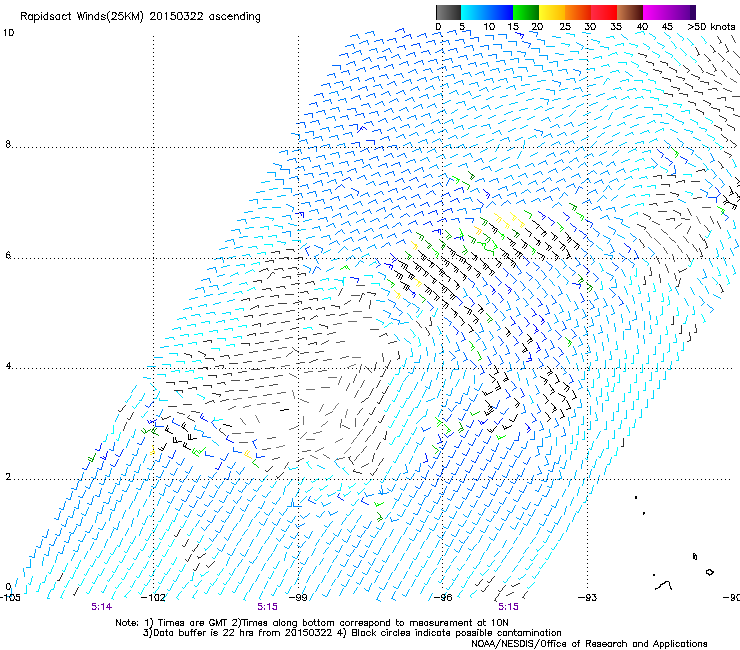Click the latitude label '2'
740x650 pixels.
coord(8,477)
